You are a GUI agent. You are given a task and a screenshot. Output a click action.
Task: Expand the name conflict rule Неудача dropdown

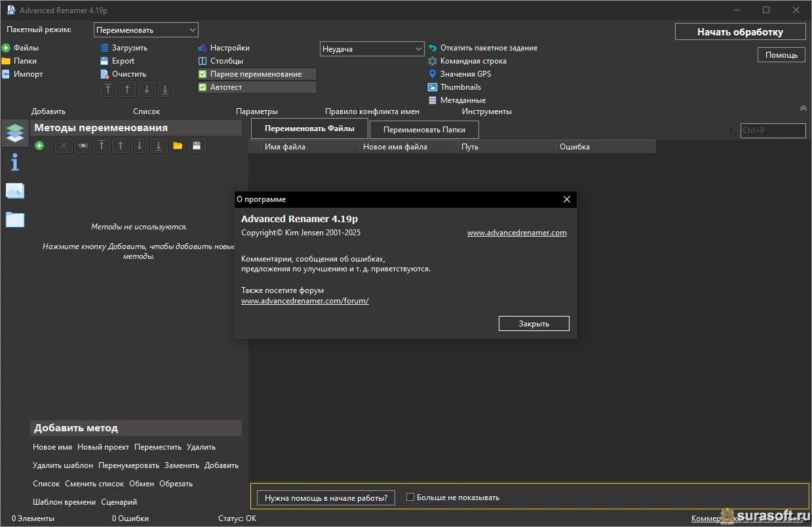(x=372, y=49)
